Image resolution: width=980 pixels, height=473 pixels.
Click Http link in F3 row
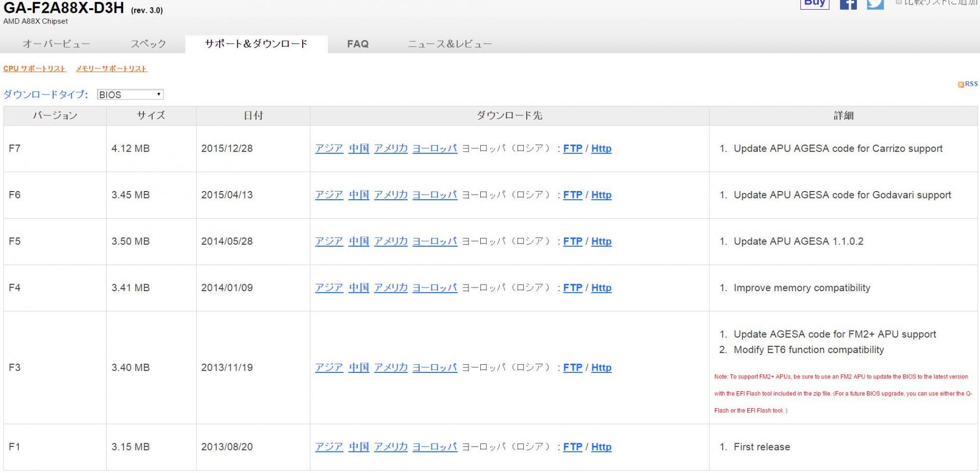(601, 368)
